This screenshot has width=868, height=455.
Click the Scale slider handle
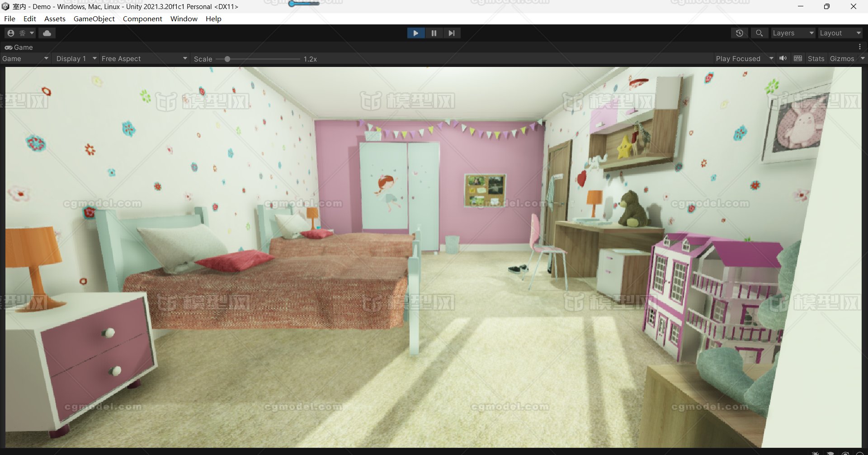[x=227, y=59]
